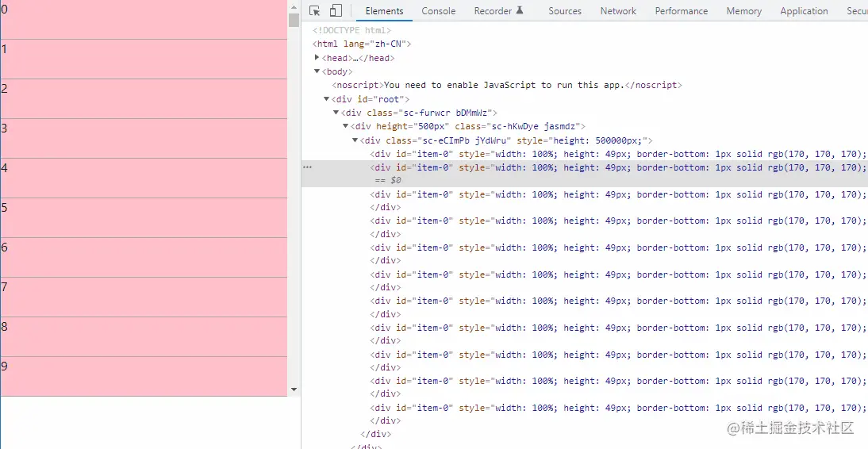The height and width of the screenshot is (449, 868).
Task: Click the page scrollbar thumb
Action: [x=294, y=19]
